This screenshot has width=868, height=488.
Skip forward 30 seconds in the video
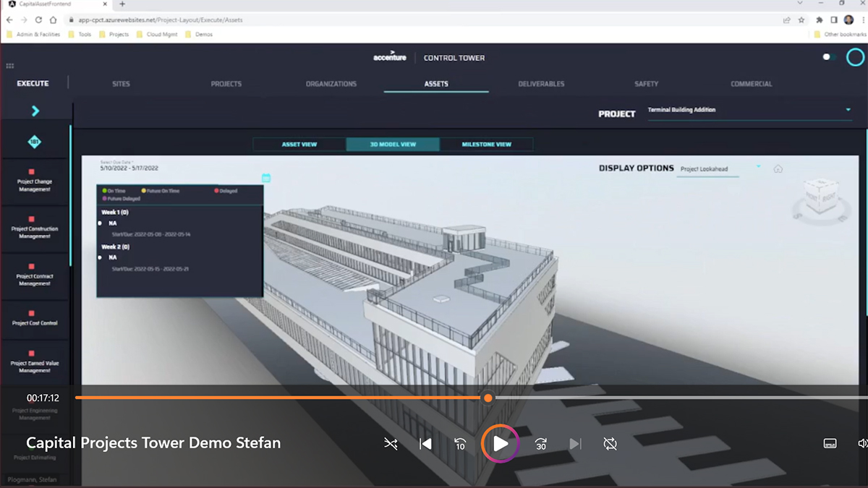(540, 444)
